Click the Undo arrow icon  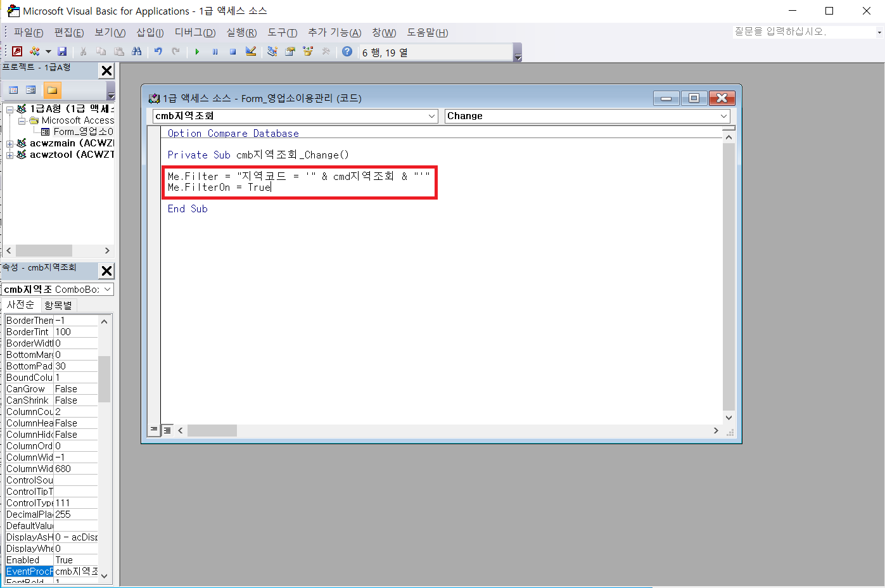click(x=158, y=51)
